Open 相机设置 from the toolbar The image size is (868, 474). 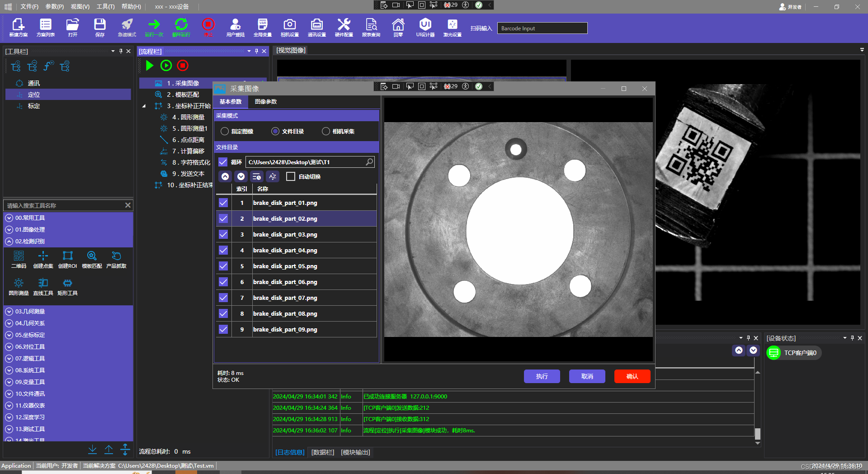coord(289,27)
